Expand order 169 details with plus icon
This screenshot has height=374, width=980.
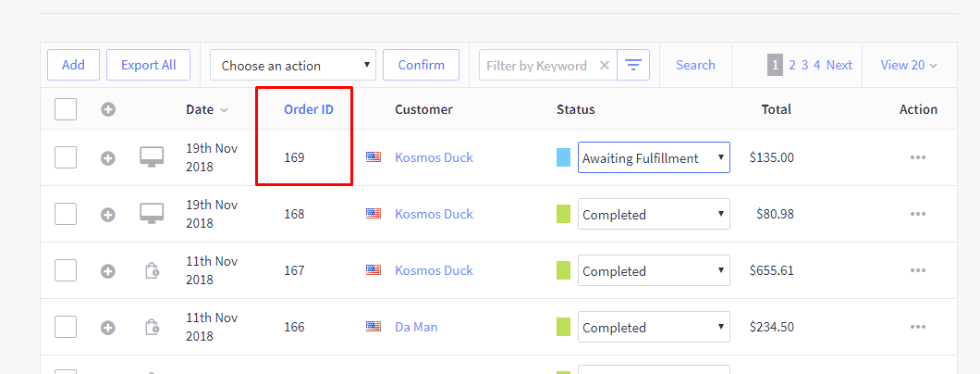tap(108, 158)
